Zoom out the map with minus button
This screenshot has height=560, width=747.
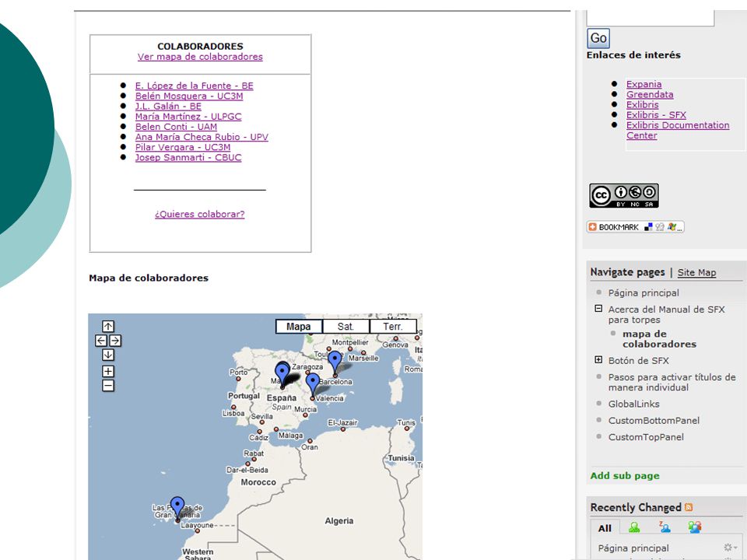click(x=108, y=386)
